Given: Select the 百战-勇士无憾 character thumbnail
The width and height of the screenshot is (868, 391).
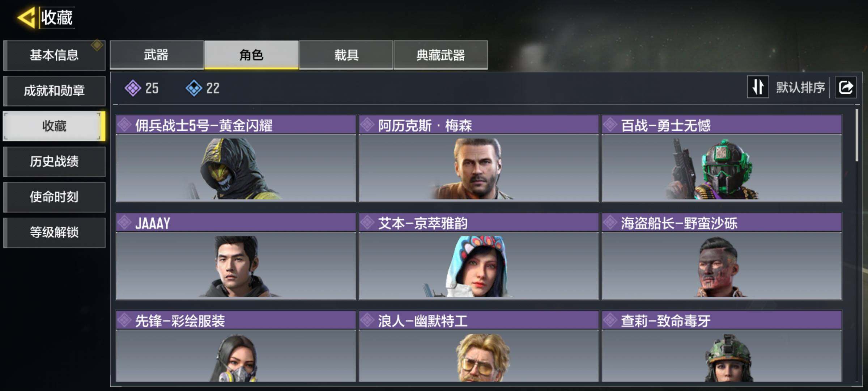Looking at the screenshot, I should pos(722,168).
